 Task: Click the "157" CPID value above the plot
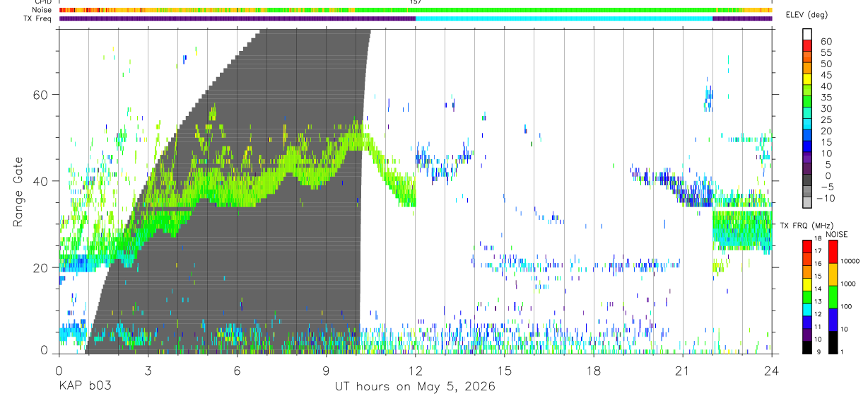tap(416, 3)
